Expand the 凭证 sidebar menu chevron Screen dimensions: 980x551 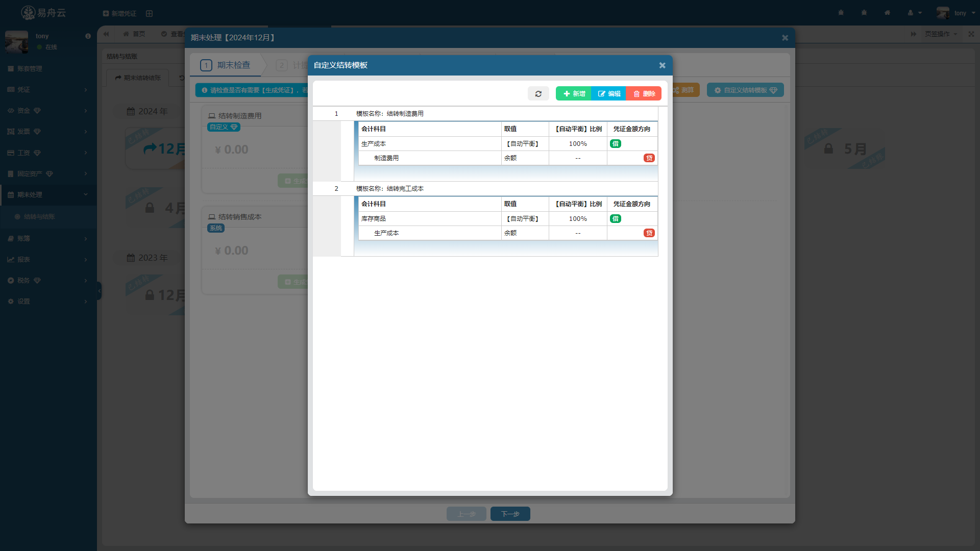point(86,90)
